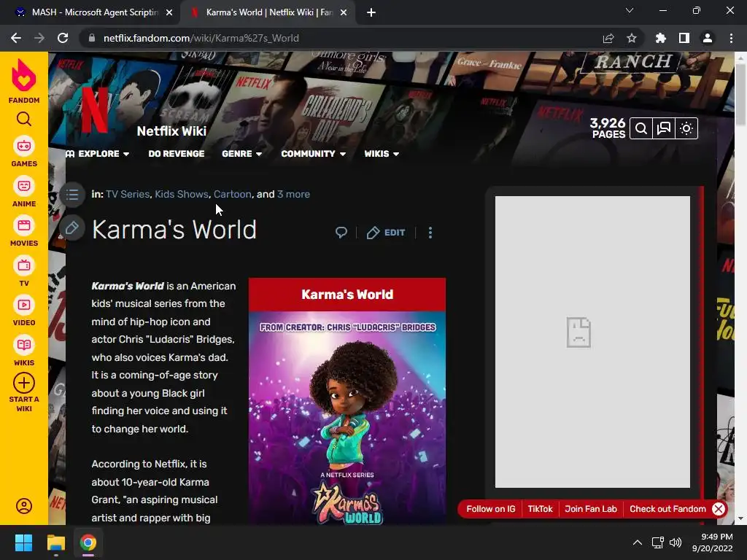
Task: Open the tab search chevron
Action: tap(630, 10)
